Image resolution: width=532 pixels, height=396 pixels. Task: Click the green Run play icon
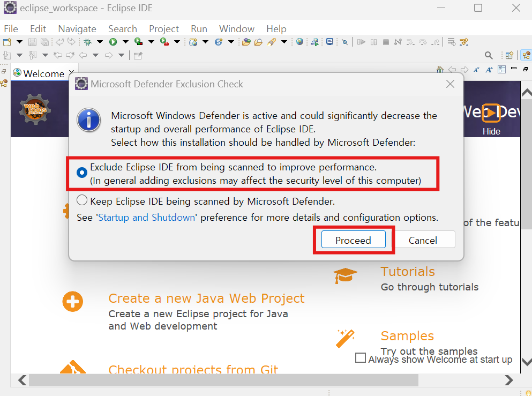[x=113, y=42]
